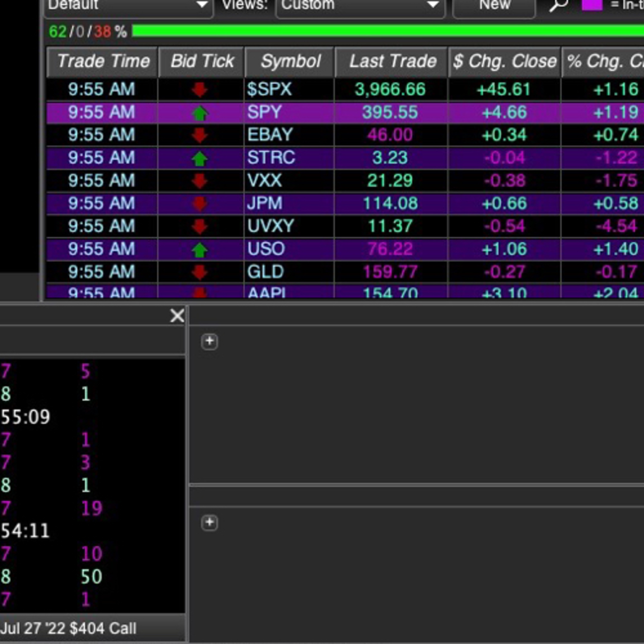Click the 395.55 last trade value
Image resolution: width=644 pixels, height=644 pixels.
390,112
